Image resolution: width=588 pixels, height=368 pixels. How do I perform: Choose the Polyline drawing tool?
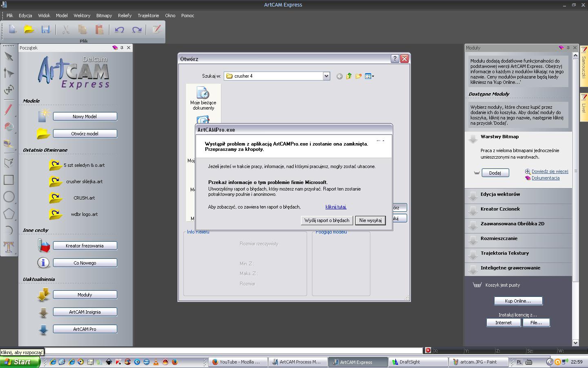tap(9, 163)
